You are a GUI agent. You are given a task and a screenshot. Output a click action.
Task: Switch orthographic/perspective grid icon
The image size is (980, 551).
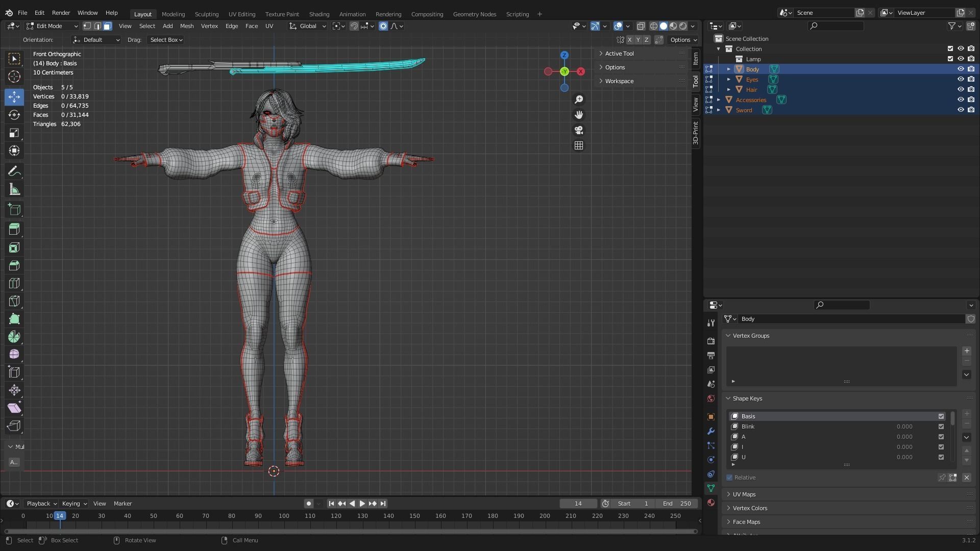coord(579,145)
